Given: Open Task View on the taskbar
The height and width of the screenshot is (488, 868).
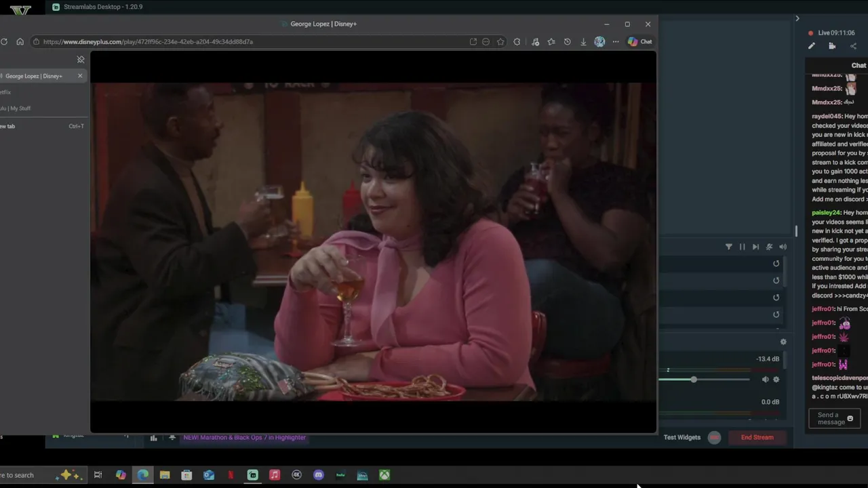Looking at the screenshot, I should (x=98, y=475).
